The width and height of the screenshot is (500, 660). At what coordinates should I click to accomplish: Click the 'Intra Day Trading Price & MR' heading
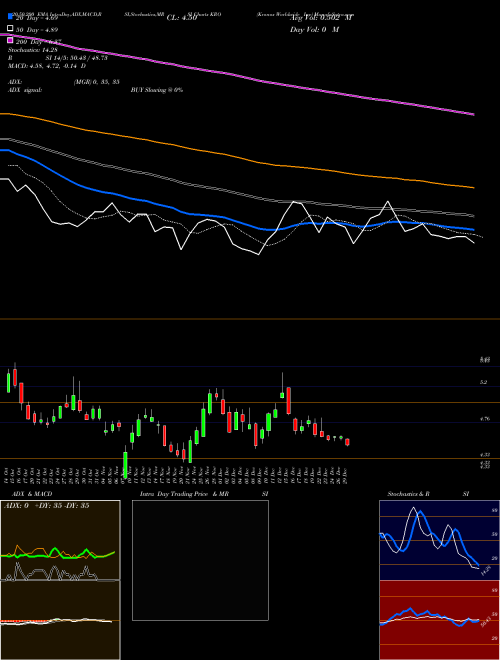184,494
